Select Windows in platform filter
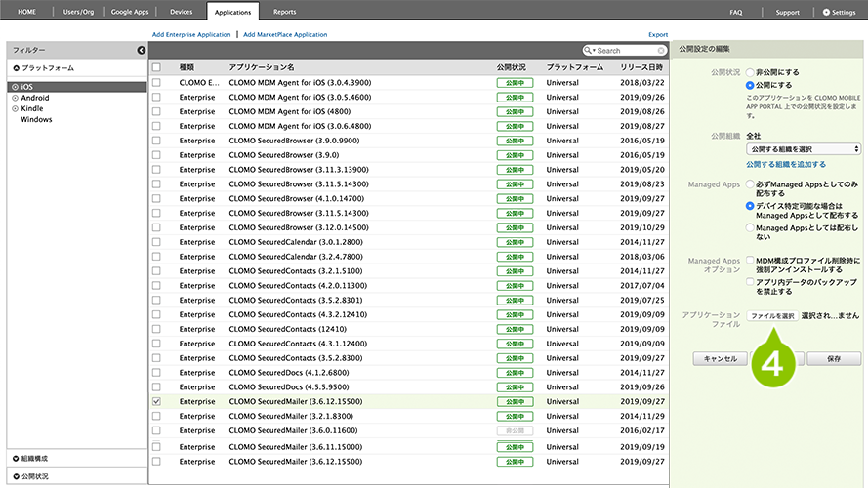This screenshot has width=868, height=488. (36, 119)
